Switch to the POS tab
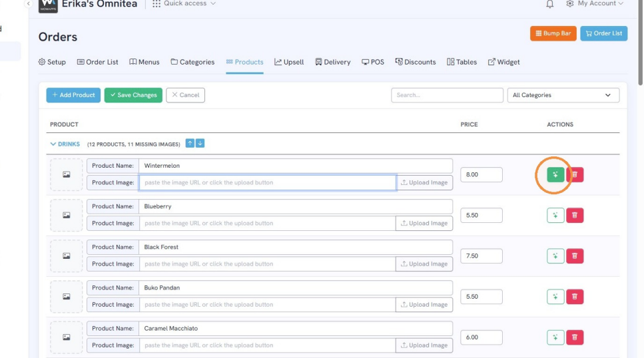This screenshot has height=358, width=644. (372, 62)
